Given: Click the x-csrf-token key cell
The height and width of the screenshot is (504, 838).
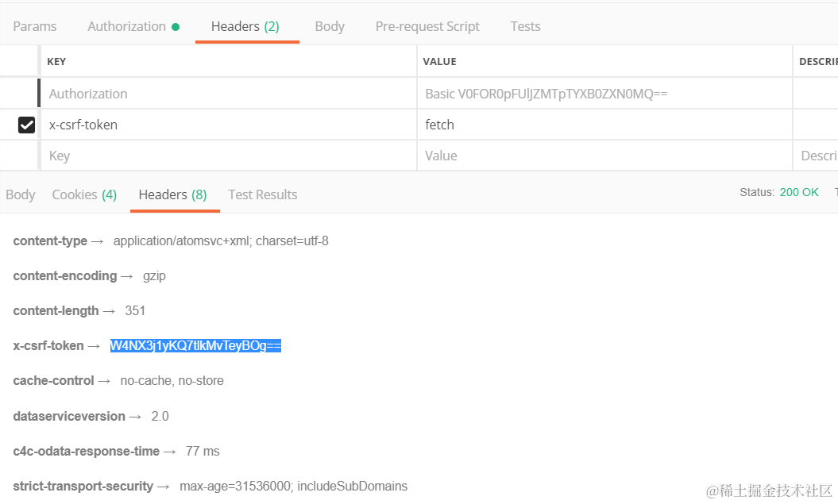Looking at the screenshot, I should click(229, 125).
